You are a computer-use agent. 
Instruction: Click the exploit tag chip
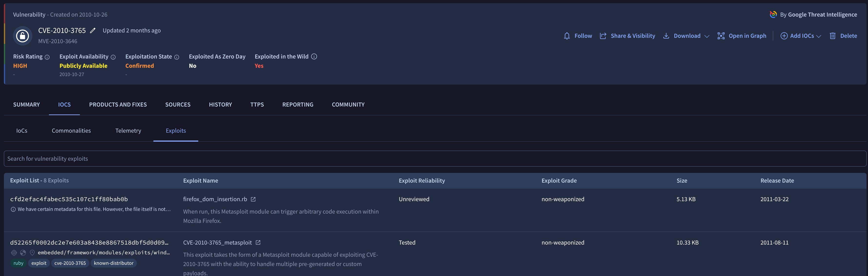(39, 263)
